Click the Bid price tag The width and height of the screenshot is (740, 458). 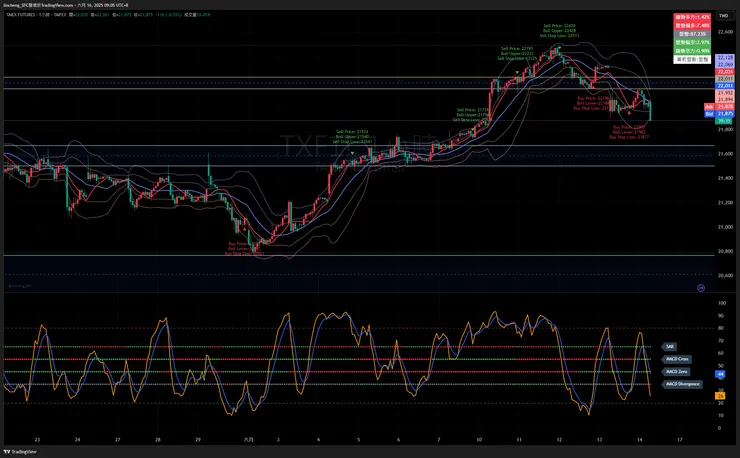[x=719, y=114]
